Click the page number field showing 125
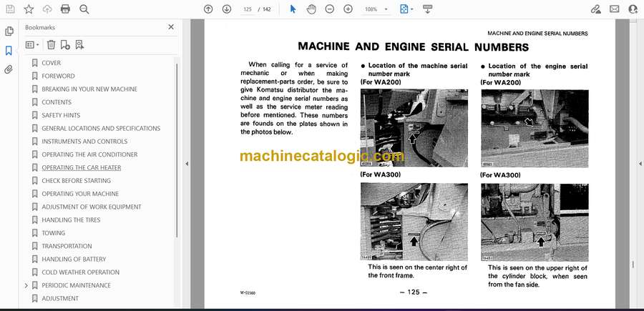 (248, 9)
